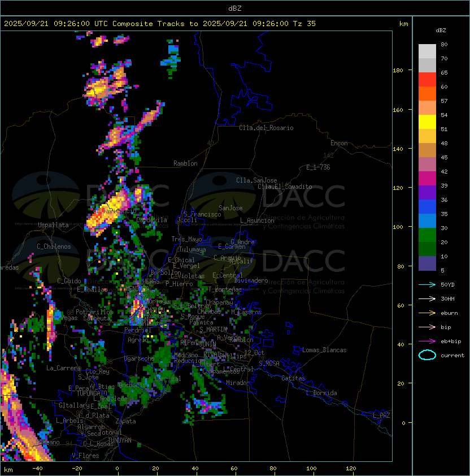Click the 'current' legend label
Screen dimensions: 470x476
click(452, 356)
